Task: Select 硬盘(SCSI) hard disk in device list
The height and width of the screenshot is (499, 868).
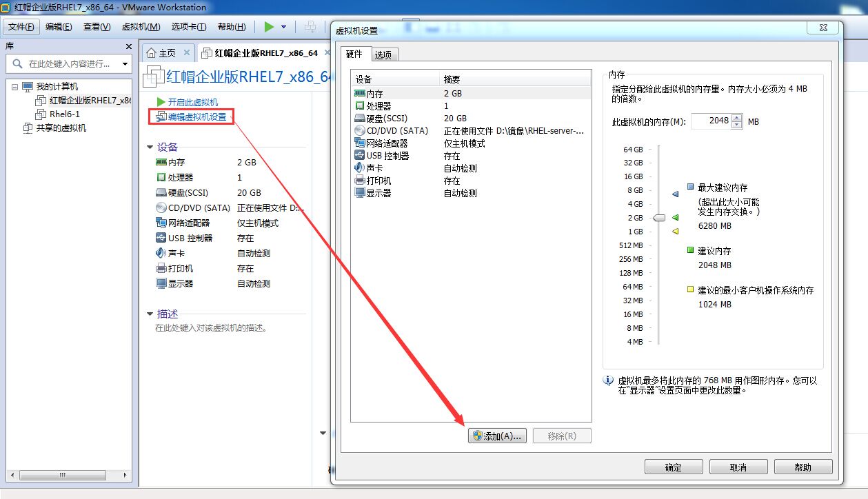Action: [x=387, y=118]
